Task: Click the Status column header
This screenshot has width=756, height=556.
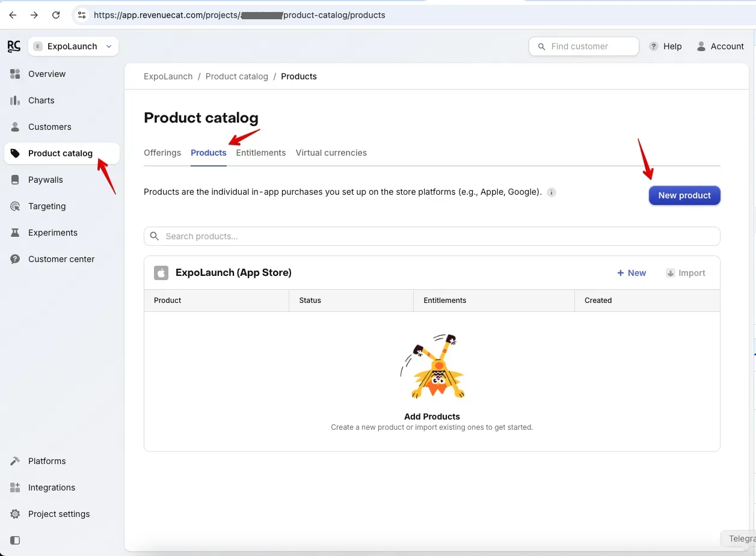Action: tap(310, 301)
